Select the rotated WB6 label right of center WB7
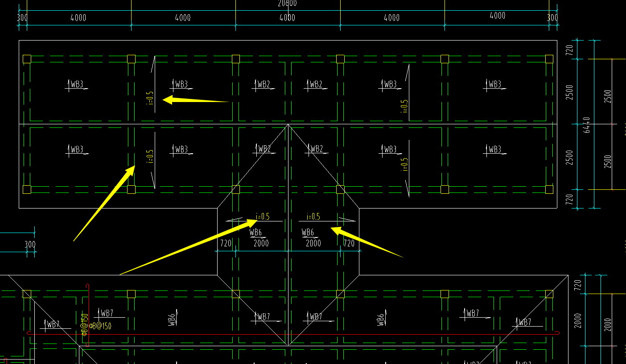The height and width of the screenshot is (364, 626). point(380,320)
